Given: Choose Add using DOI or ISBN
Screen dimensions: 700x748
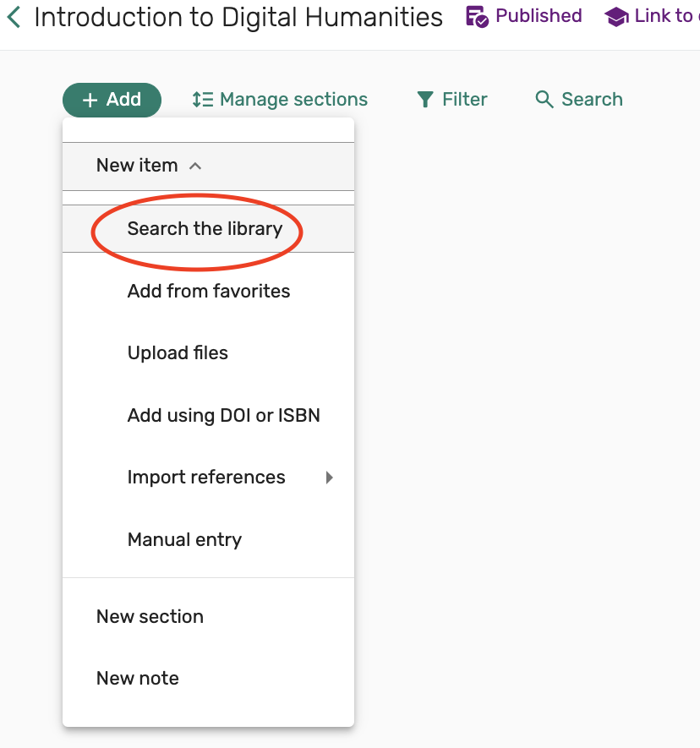Looking at the screenshot, I should (223, 416).
